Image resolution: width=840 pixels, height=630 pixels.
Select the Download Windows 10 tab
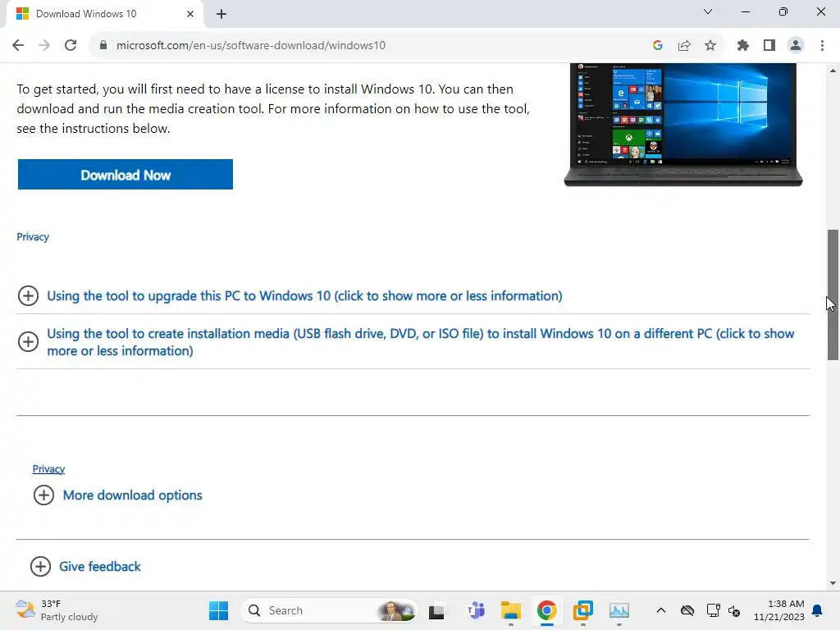(104, 14)
